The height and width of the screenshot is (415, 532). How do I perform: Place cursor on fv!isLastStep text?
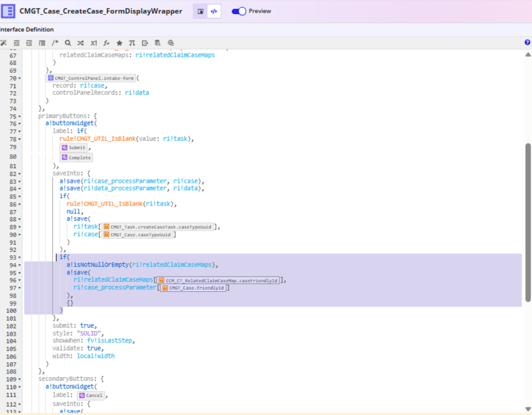pos(110,341)
